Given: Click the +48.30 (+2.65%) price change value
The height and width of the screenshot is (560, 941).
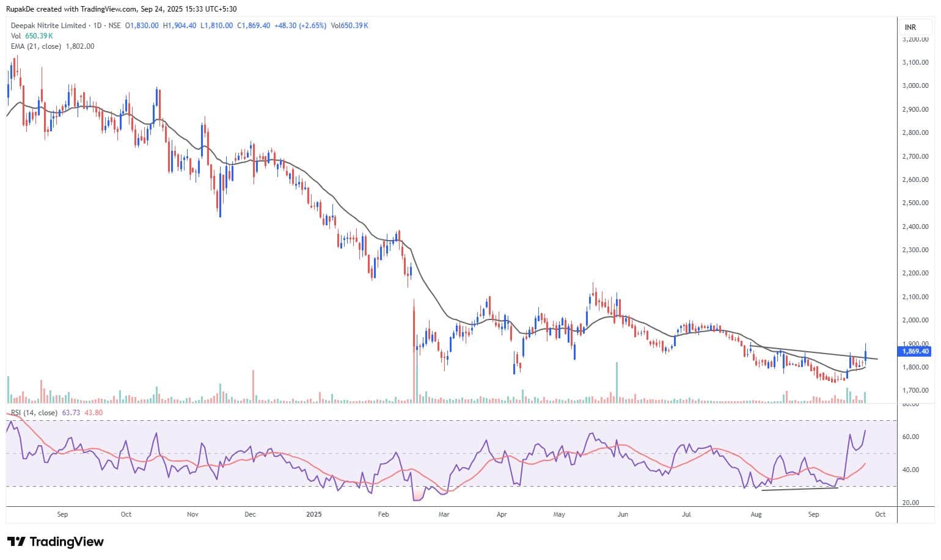Looking at the screenshot, I should [x=300, y=26].
